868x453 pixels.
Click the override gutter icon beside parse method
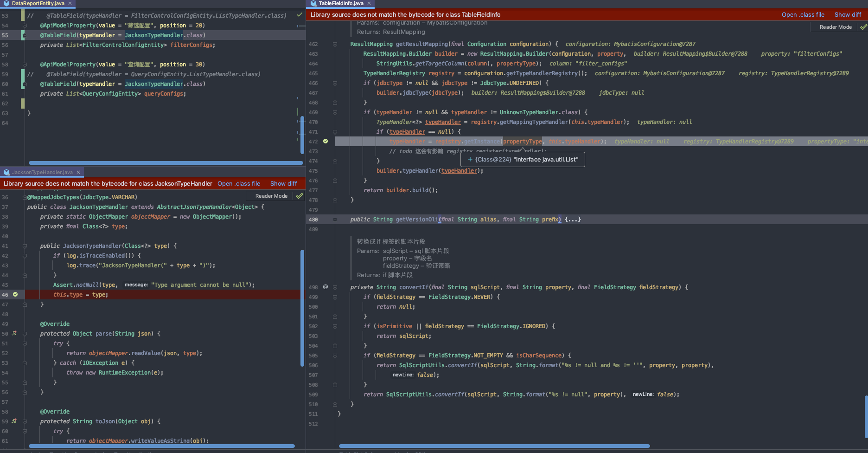click(14, 333)
